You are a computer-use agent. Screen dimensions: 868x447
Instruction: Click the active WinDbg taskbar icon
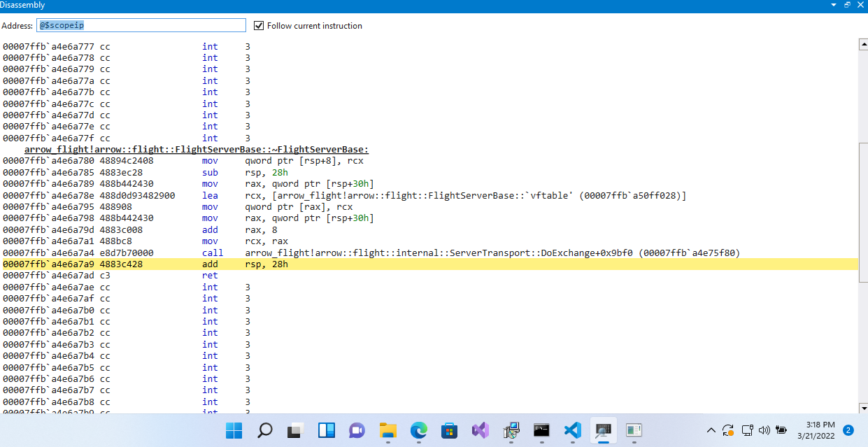pos(603,430)
